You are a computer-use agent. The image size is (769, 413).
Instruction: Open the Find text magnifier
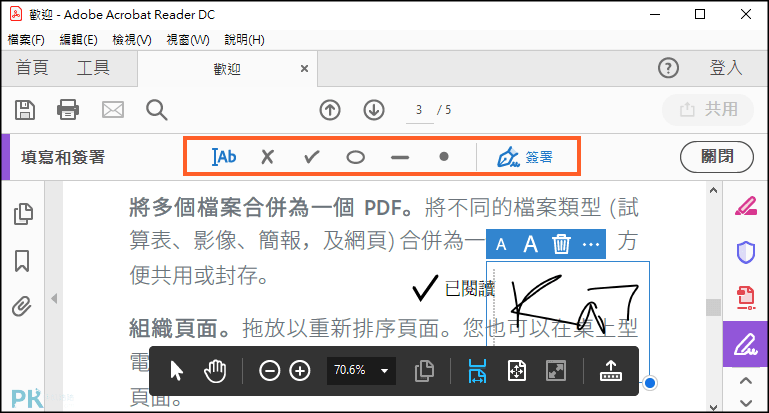tap(156, 110)
